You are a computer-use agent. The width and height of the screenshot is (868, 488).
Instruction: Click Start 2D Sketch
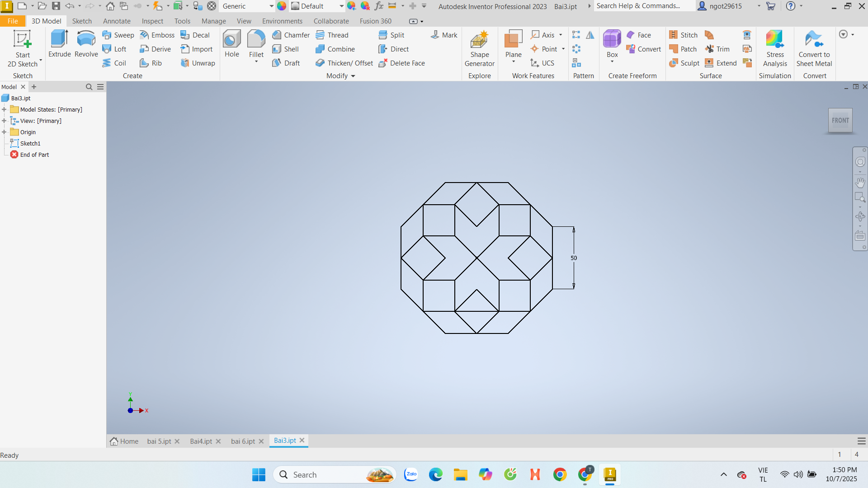pyautogui.click(x=23, y=48)
